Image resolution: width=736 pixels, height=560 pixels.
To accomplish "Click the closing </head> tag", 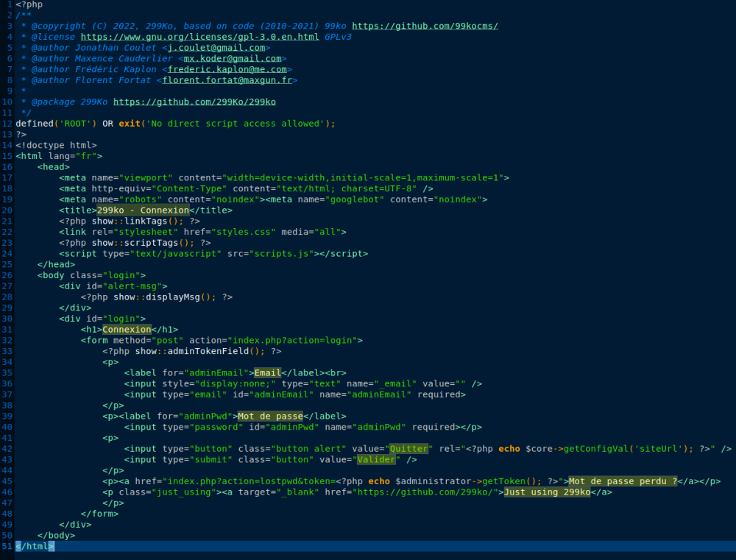I will coord(57,264).
